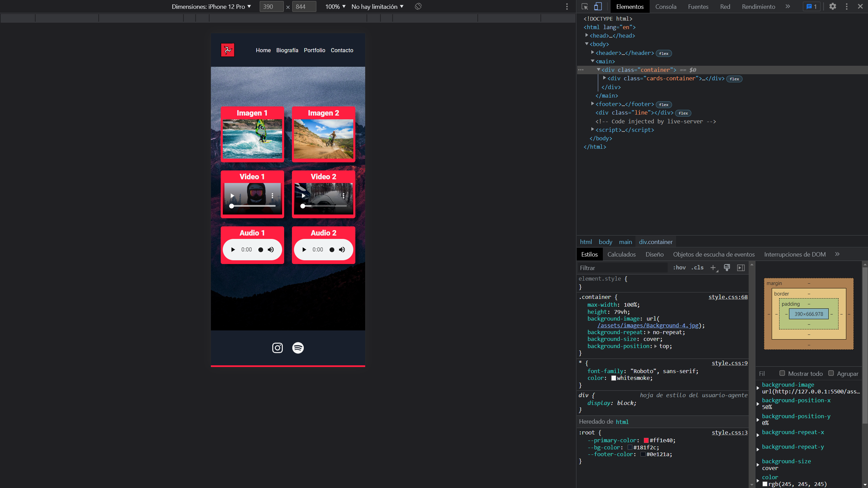Image resolution: width=868 pixels, height=488 pixels.
Task: Open device toolbar more options menu
Action: point(567,6)
